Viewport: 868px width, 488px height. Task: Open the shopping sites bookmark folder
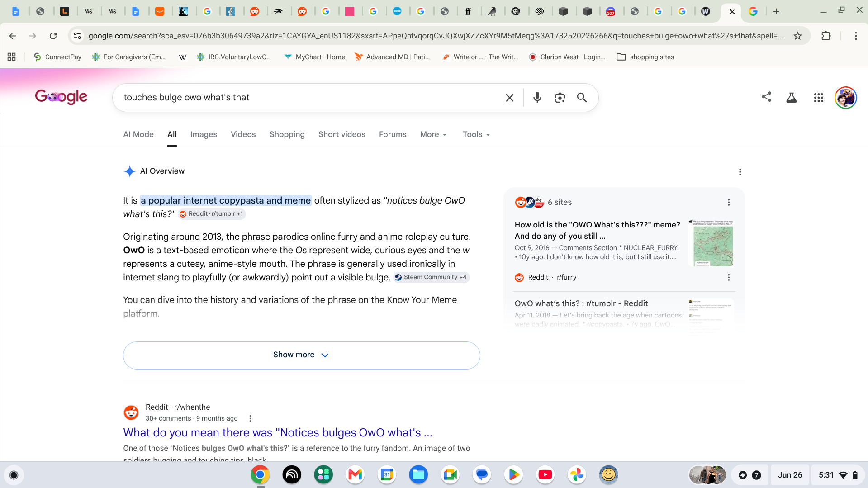[x=645, y=57]
